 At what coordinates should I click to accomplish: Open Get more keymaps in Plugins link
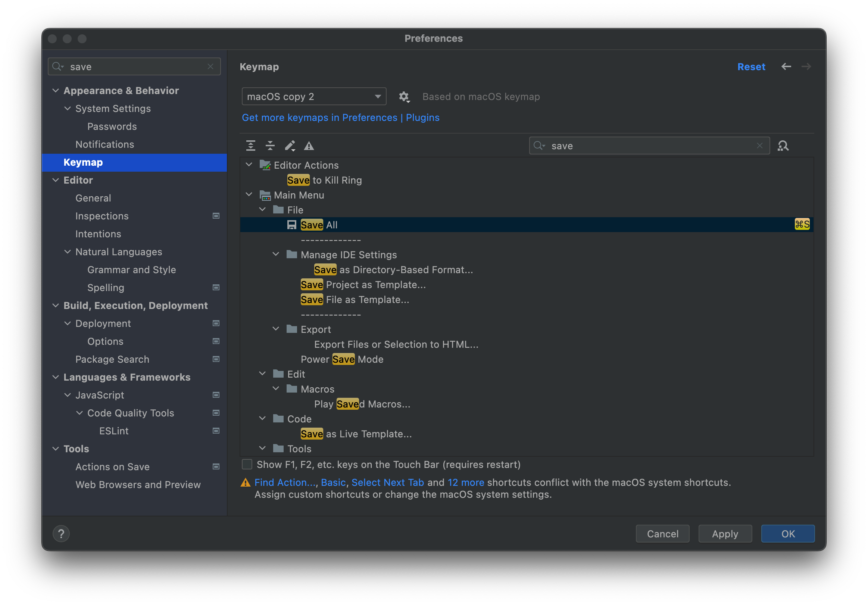tap(340, 118)
